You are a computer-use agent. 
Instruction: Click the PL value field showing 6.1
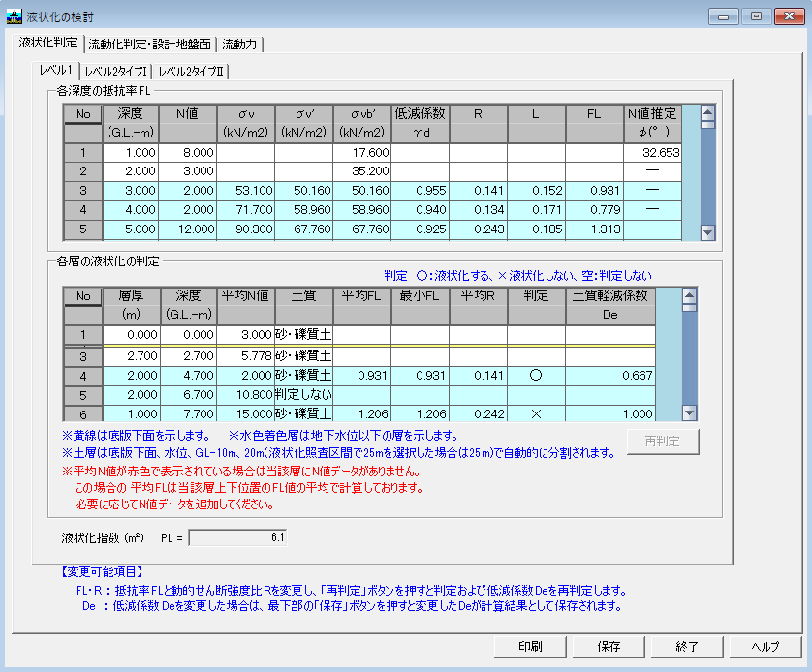(x=237, y=536)
